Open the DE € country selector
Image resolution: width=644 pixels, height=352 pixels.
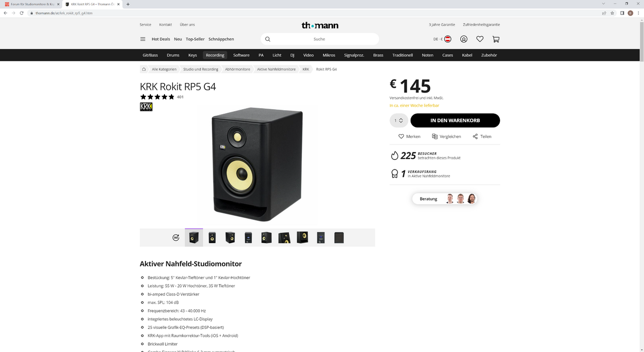442,39
